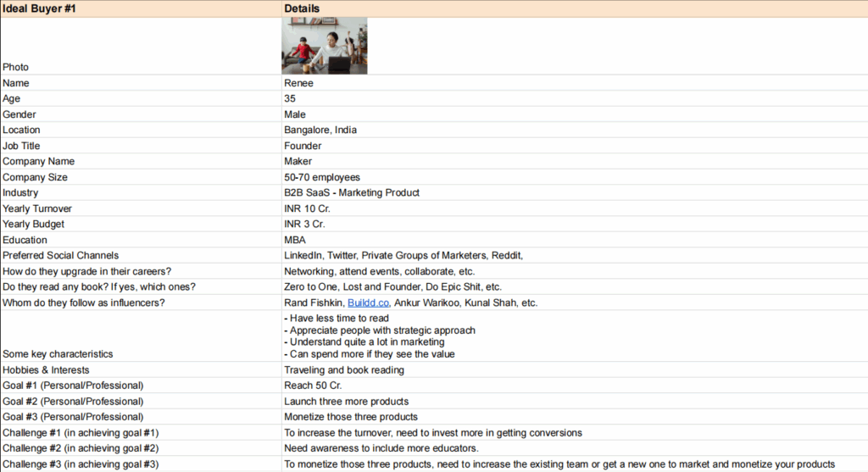Select the 'Reach 50 Cr.' goal cell

click(x=312, y=386)
